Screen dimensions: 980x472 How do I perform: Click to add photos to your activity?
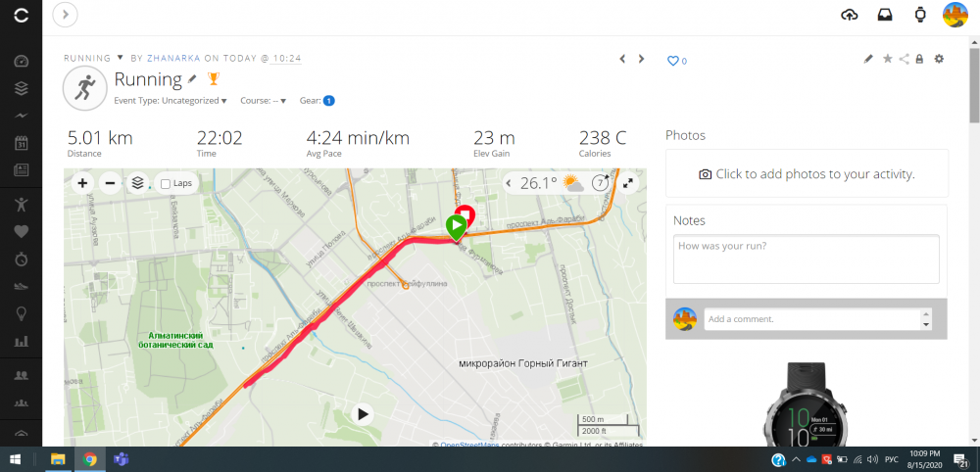tap(807, 174)
